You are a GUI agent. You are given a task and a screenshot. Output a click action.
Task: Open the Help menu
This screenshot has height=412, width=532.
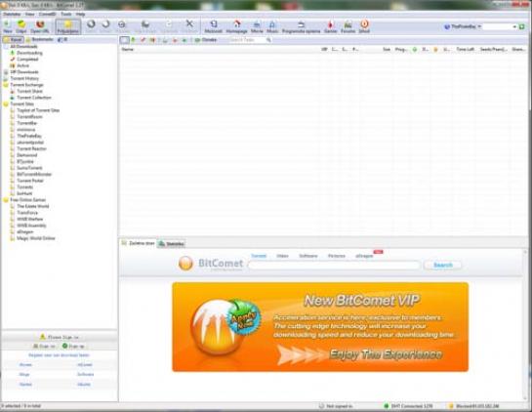click(80, 14)
